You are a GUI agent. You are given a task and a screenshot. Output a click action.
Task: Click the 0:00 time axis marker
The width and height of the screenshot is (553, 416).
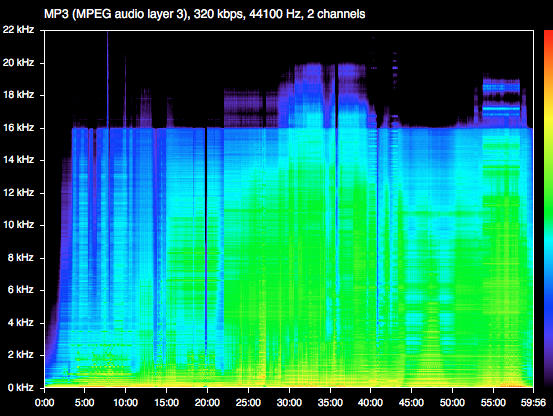(44, 403)
